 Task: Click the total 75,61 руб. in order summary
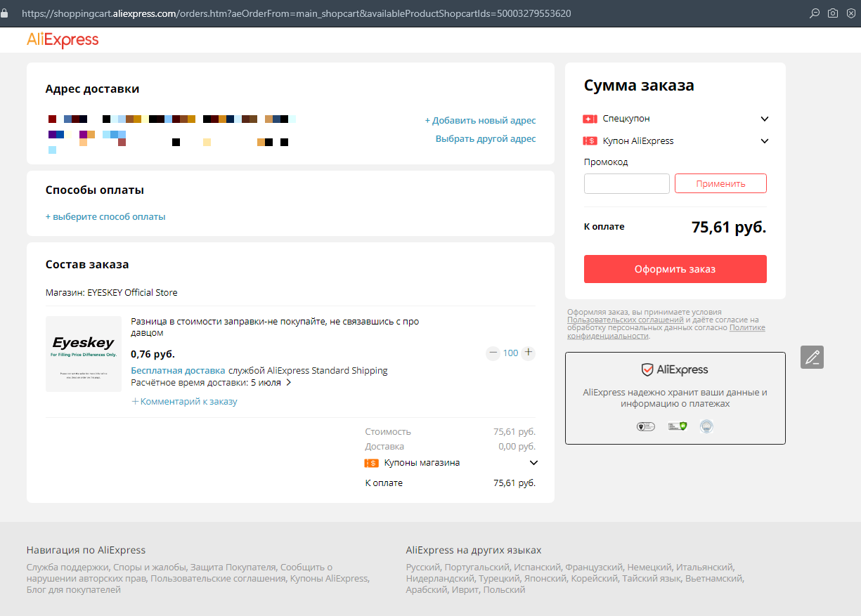click(729, 227)
